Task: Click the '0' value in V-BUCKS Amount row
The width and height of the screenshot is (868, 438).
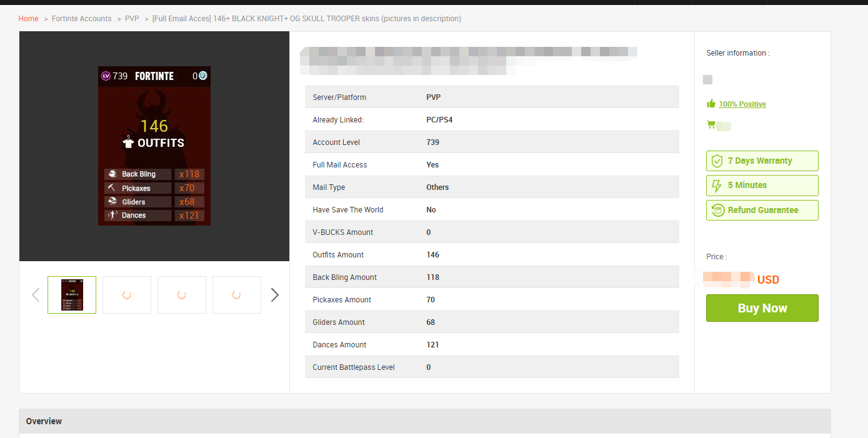Action: click(x=429, y=232)
